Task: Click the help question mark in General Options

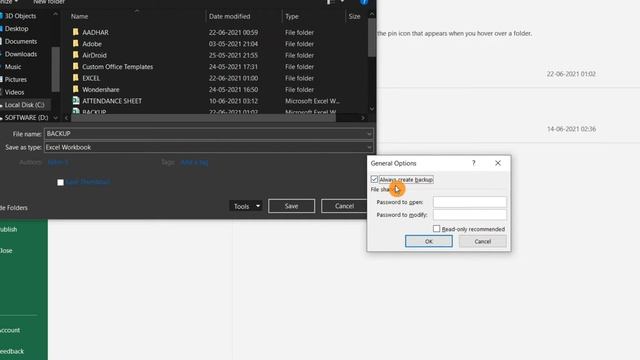Action: 473,163
